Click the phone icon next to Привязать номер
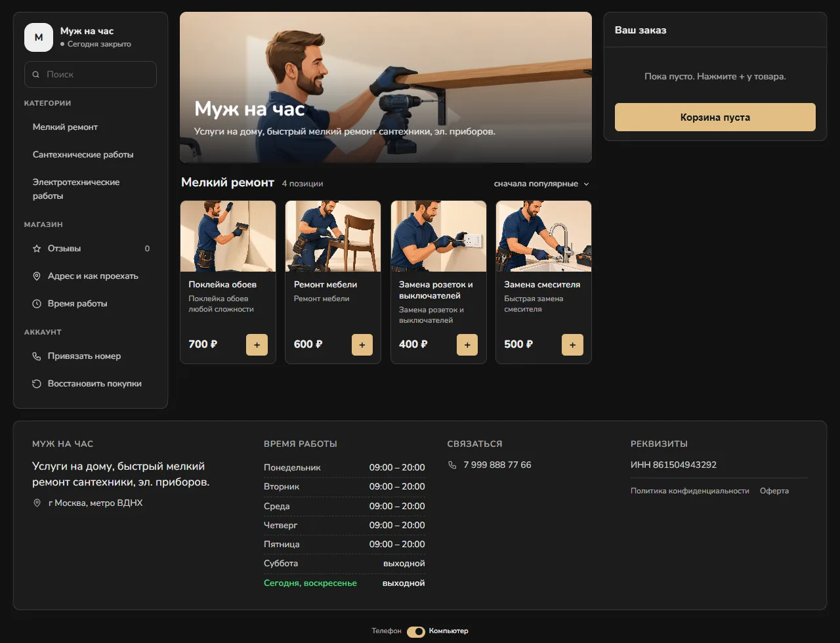Image resolution: width=840 pixels, height=643 pixels. (37, 356)
